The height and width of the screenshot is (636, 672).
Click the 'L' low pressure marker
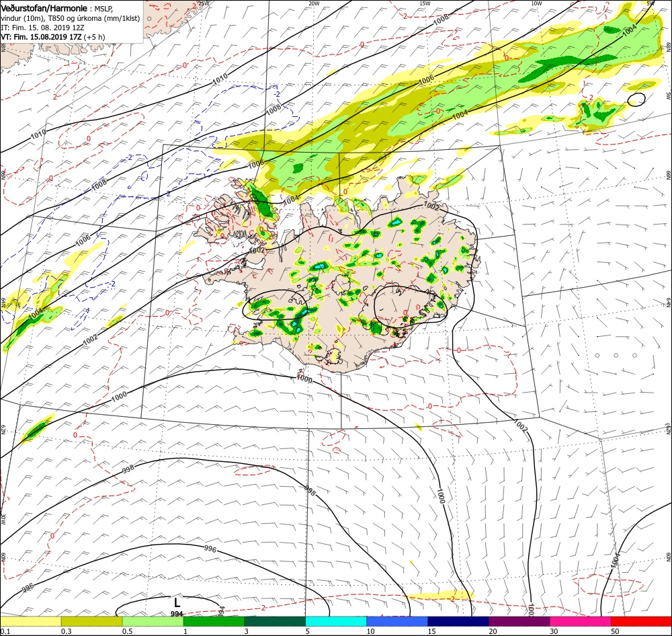click(177, 602)
